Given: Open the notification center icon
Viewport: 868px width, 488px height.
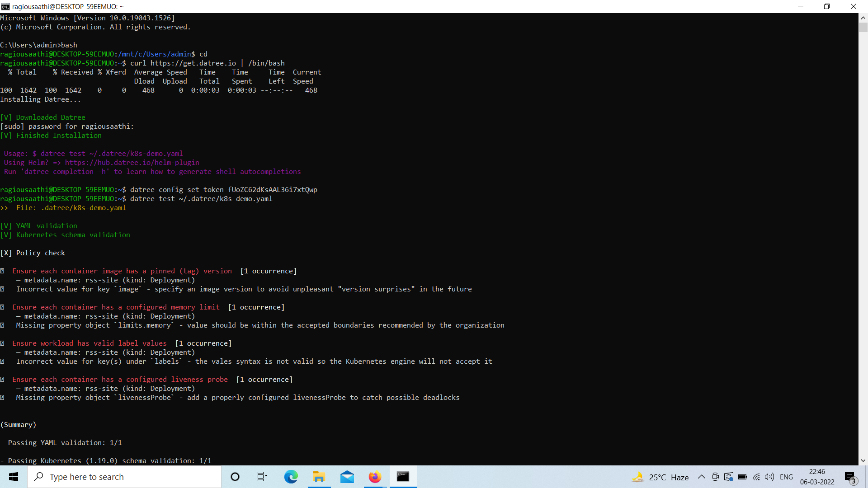Looking at the screenshot, I should pyautogui.click(x=850, y=477).
